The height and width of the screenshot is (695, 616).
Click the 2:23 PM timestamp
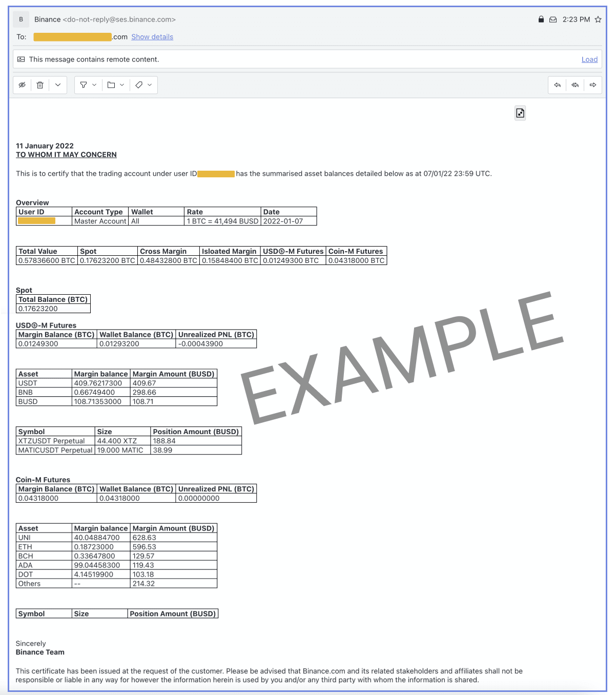(x=576, y=19)
